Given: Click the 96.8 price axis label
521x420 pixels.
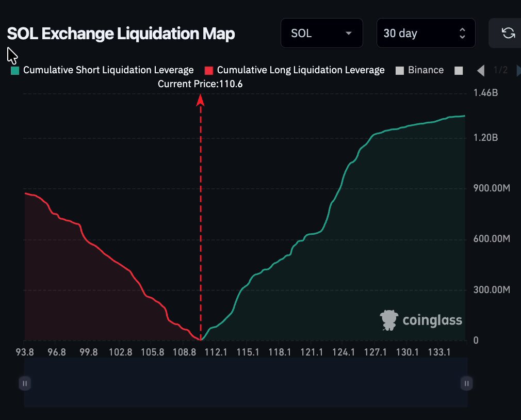Looking at the screenshot, I should [57, 352].
